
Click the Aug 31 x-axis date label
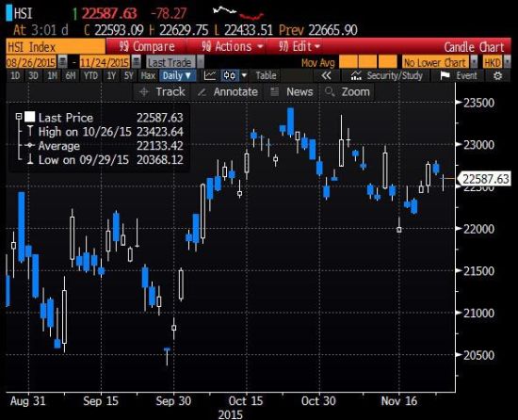27,401
